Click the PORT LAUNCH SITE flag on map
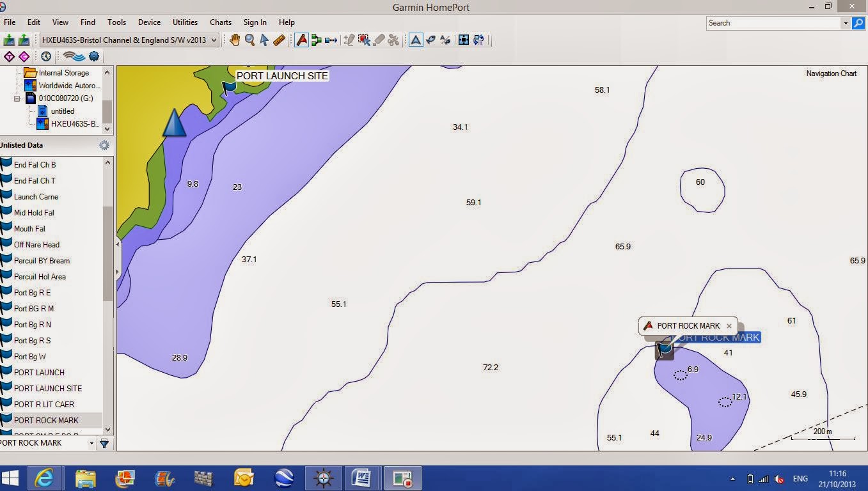The height and width of the screenshot is (491, 868). (x=228, y=88)
